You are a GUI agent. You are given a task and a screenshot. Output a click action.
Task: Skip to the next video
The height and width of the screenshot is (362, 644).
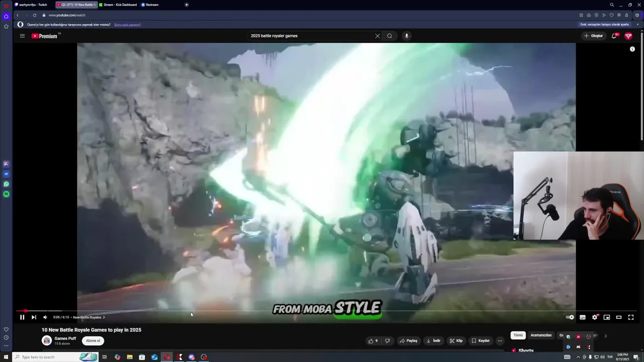[x=34, y=317]
